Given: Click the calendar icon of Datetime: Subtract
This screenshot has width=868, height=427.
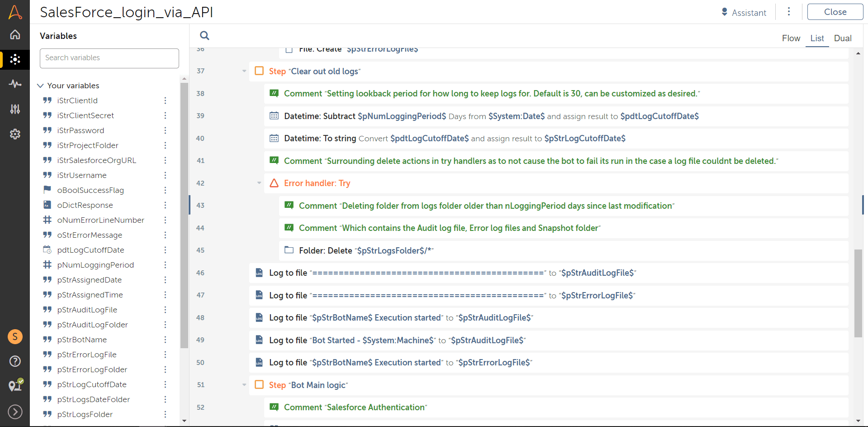Looking at the screenshot, I should [x=274, y=116].
